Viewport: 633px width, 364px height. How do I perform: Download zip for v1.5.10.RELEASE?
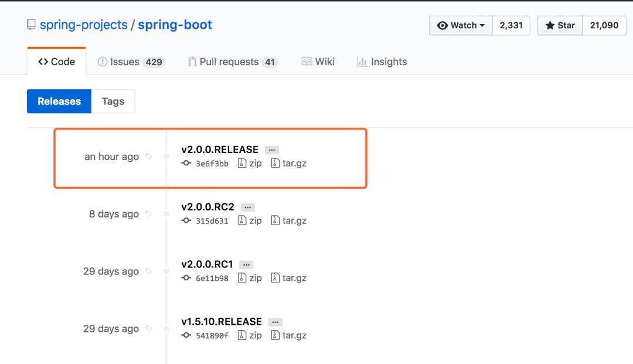point(250,335)
